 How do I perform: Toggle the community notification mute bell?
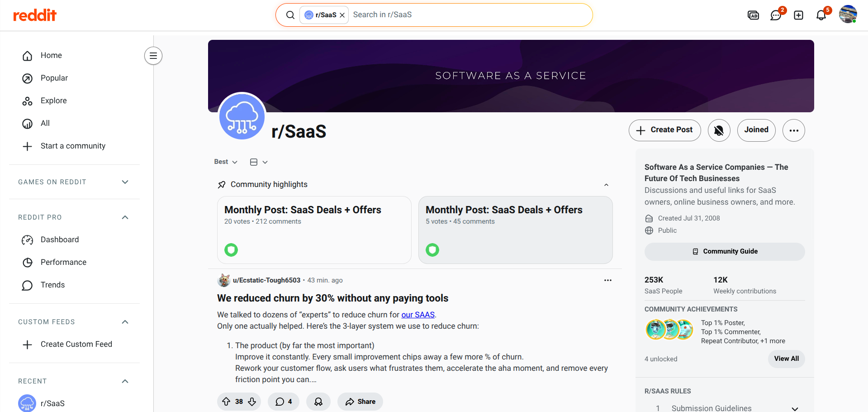click(x=719, y=130)
